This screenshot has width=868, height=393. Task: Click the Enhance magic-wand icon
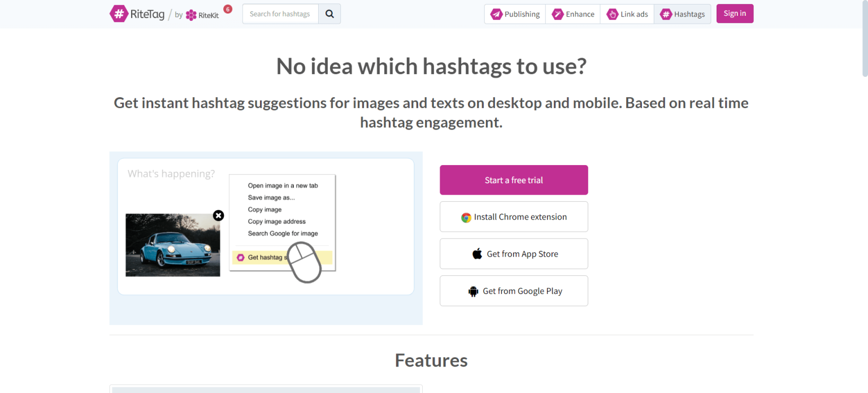(557, 14)
